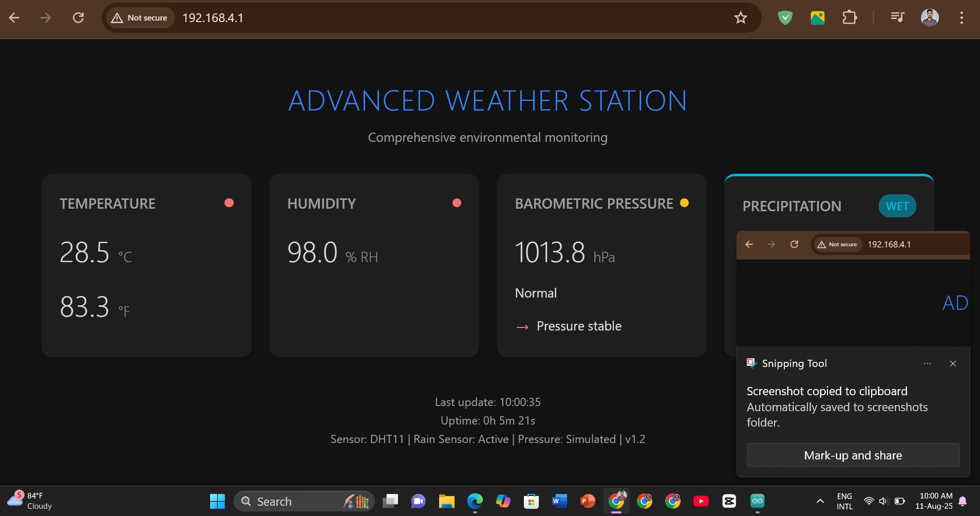Open the weather widget showing 84°F Cloudy

click(29, 501)
